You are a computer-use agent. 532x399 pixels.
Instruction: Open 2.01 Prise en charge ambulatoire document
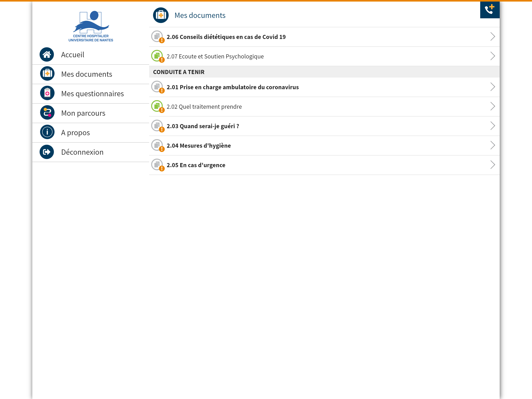pyautogui.click(x=232, y=87)
